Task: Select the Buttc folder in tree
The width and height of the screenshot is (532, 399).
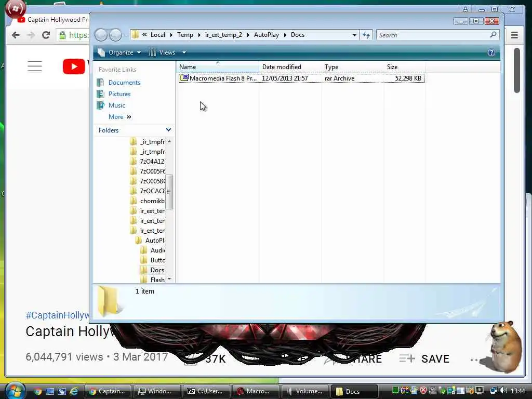Action: (x=157, y=260)
